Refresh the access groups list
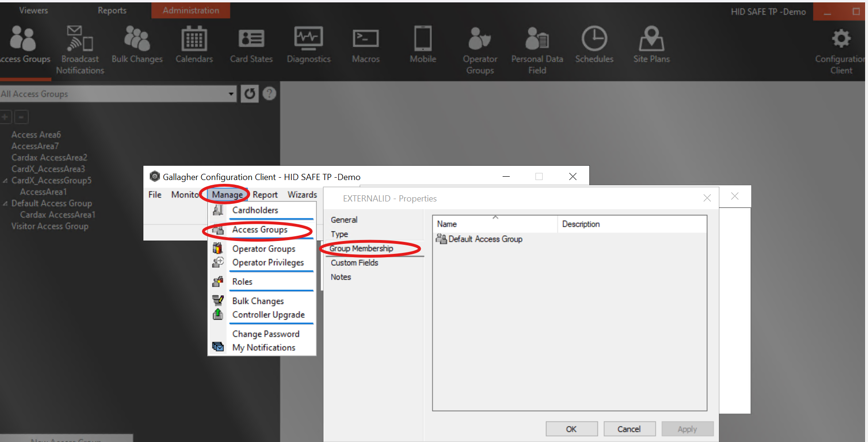This screenshot has height=442, width=868. pyautogui.click(x=250, y=94)
